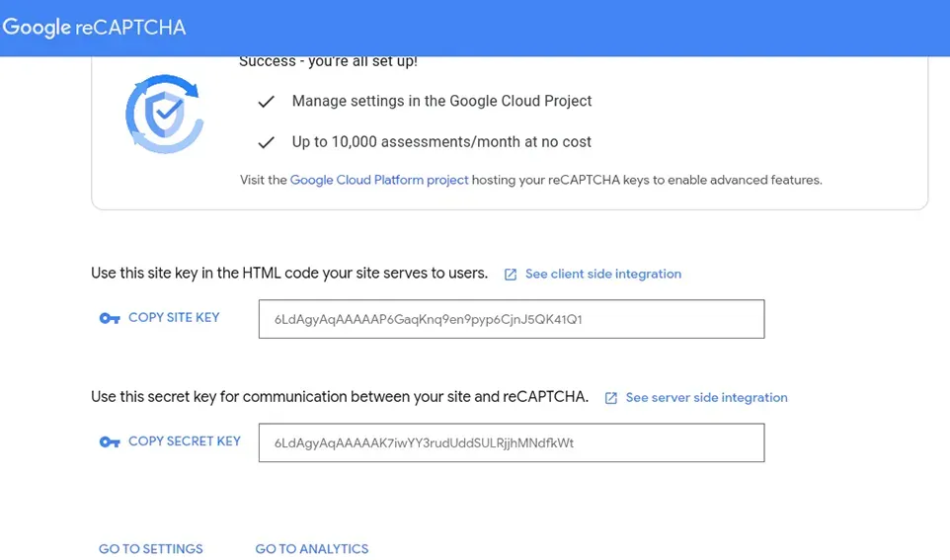This screenshot has height=560, width=950.
Task: Copy the site key using COPY SITE KEY
Action: (174, 318)
